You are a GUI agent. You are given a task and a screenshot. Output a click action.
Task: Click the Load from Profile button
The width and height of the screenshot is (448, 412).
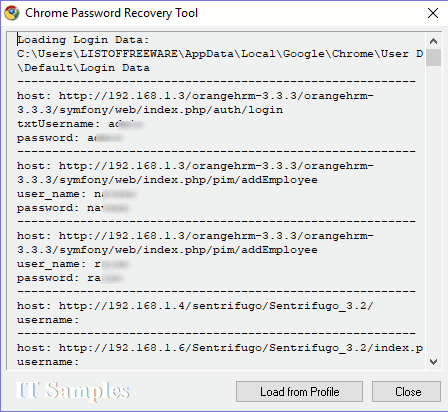(x=299, y=392)
